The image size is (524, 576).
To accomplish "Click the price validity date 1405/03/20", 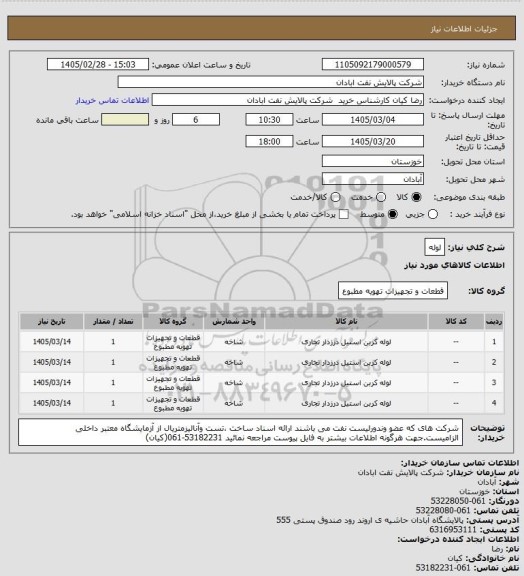I will point(373,141).
